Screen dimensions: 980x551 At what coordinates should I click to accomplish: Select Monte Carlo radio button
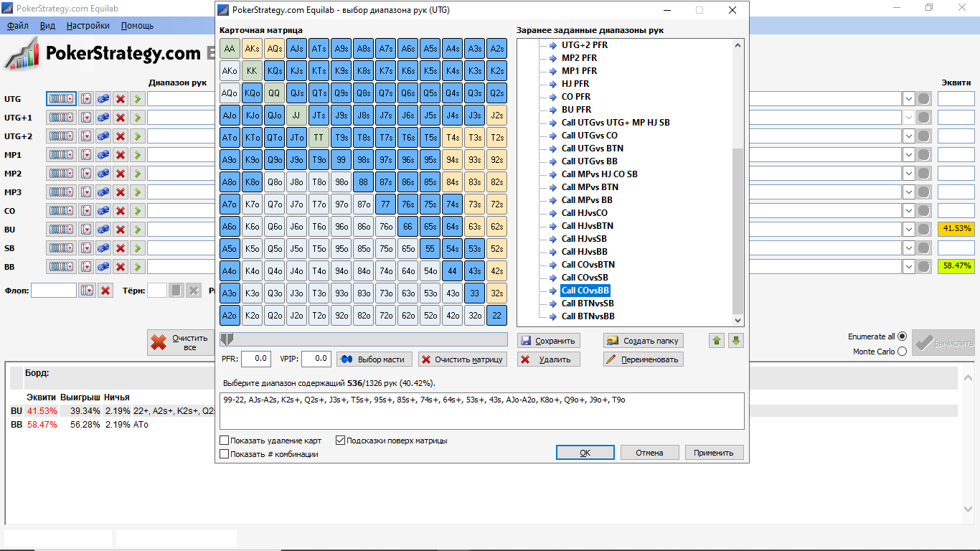(902, 352)
